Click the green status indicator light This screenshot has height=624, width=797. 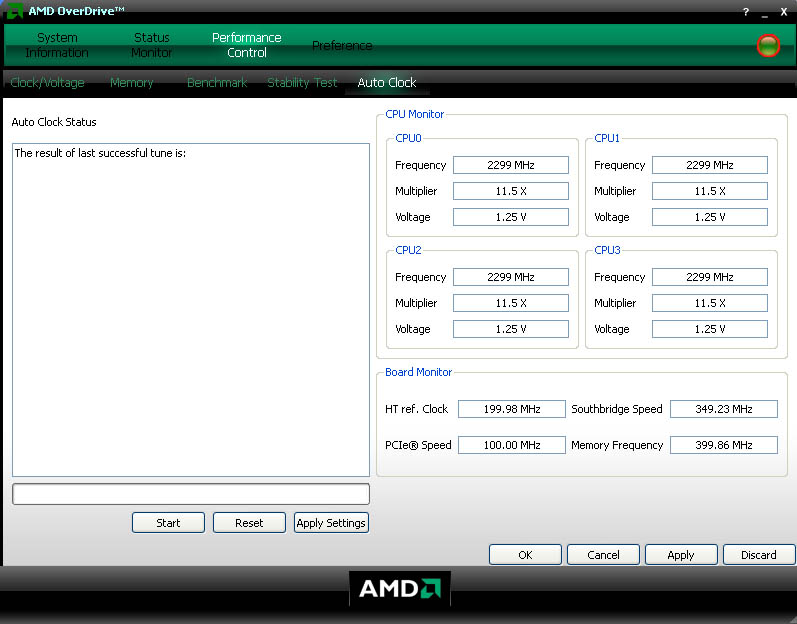click(x=768, y=46)
